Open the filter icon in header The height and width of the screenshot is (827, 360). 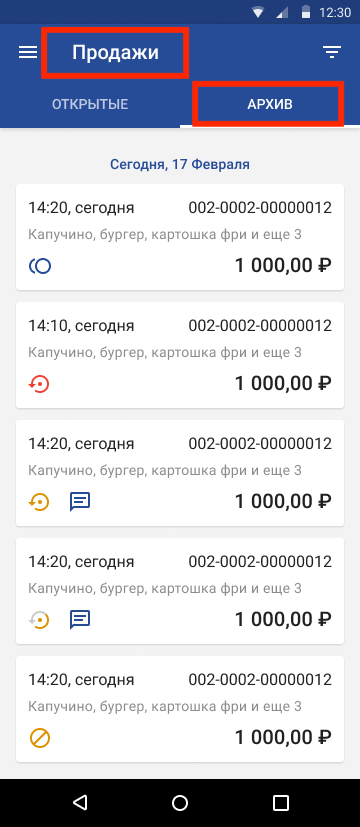click(332, 52)
